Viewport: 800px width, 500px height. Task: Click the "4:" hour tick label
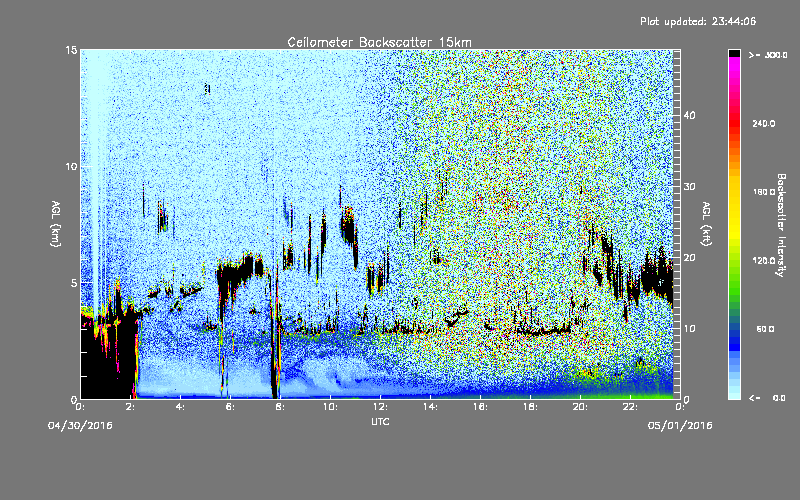click(x=181, y=407)
